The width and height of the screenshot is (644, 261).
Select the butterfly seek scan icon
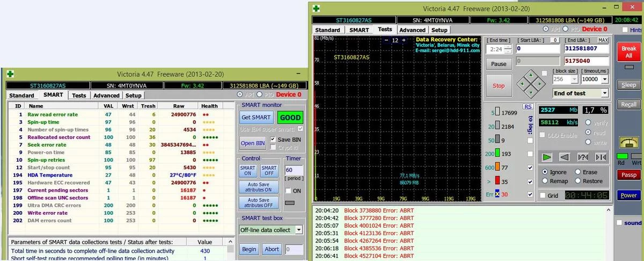click(601, 157)
